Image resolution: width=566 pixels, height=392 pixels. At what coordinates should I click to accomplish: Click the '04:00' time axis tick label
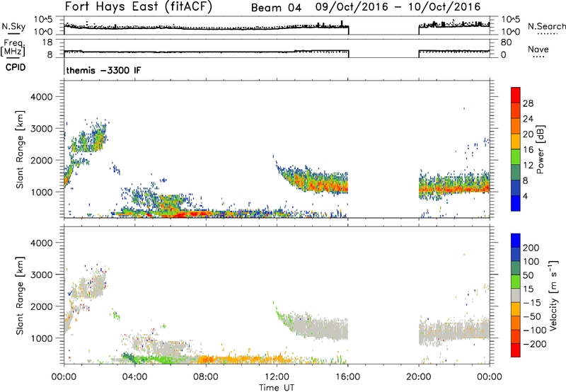tap(134, 377)
